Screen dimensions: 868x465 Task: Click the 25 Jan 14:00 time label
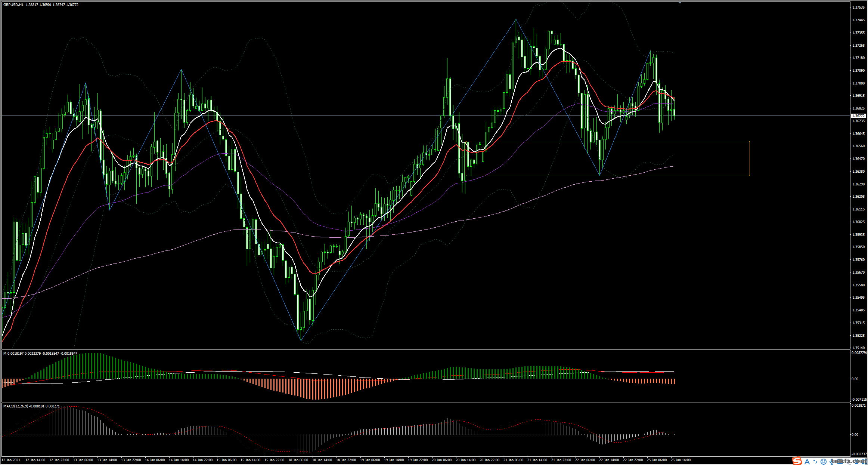pos(681,460)
